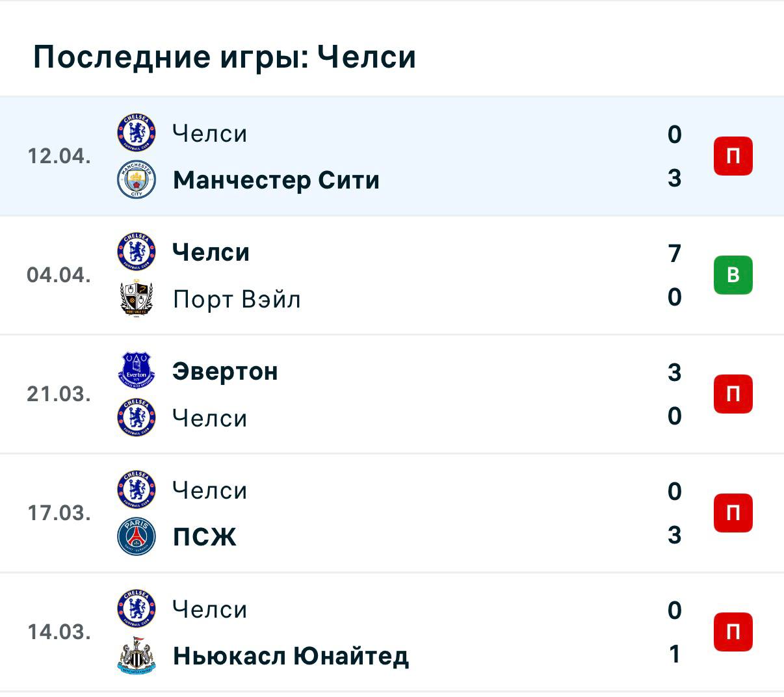The image size is (784, 697).
Task: Open the ПСЖ team link
Action: coord(204,537)
